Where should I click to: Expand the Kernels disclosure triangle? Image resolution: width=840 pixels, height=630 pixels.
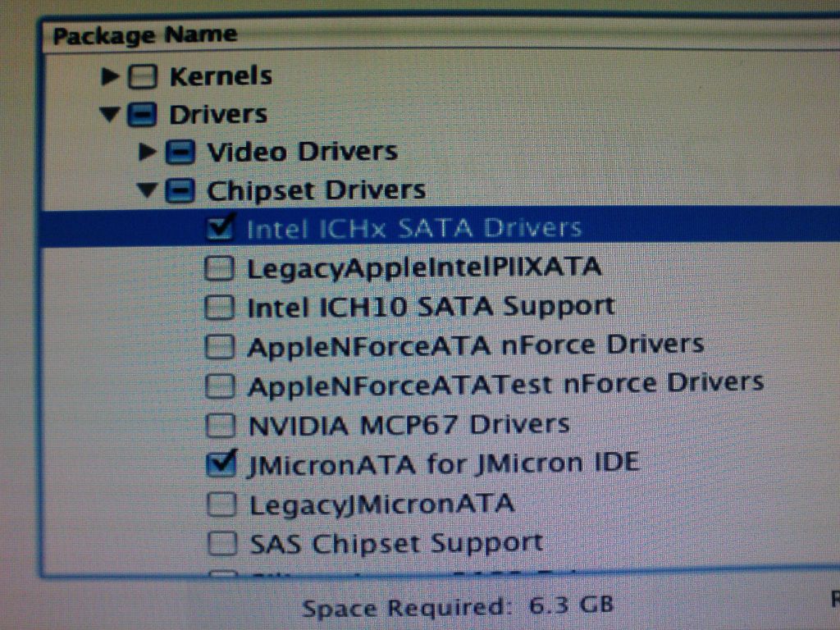point(110,76)
